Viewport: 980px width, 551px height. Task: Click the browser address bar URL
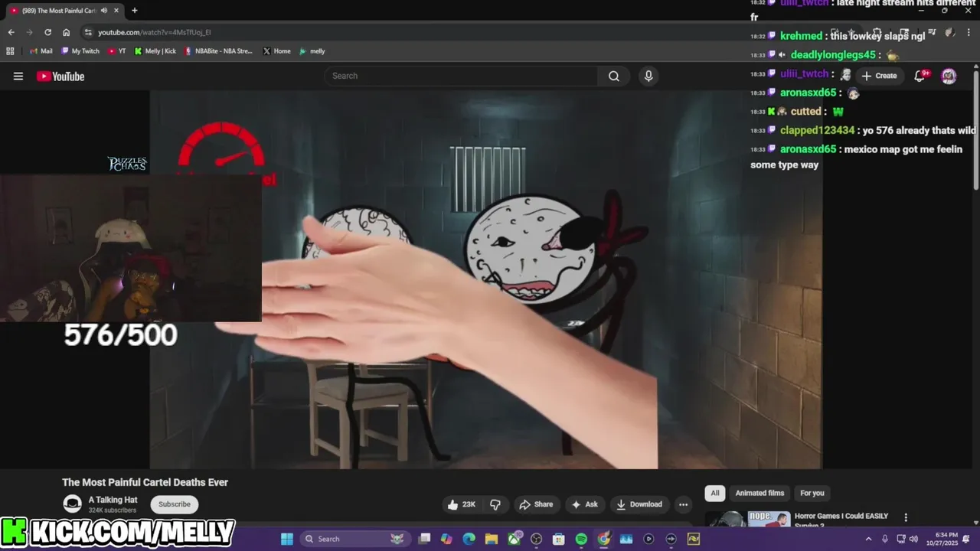pyautogui.click(x=155, y=32)
